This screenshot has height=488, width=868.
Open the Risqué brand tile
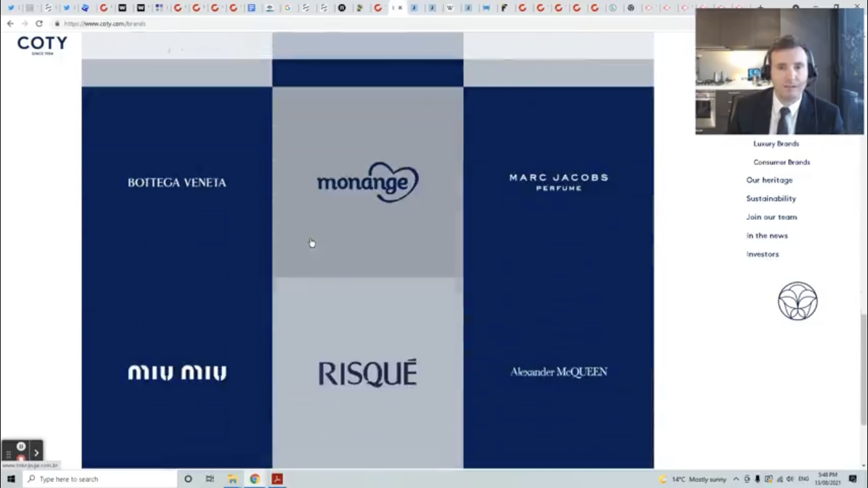(368, 373)
